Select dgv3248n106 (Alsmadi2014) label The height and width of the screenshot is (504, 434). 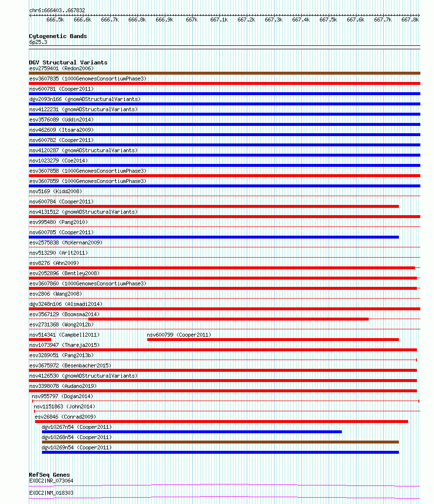pos(66,304)
